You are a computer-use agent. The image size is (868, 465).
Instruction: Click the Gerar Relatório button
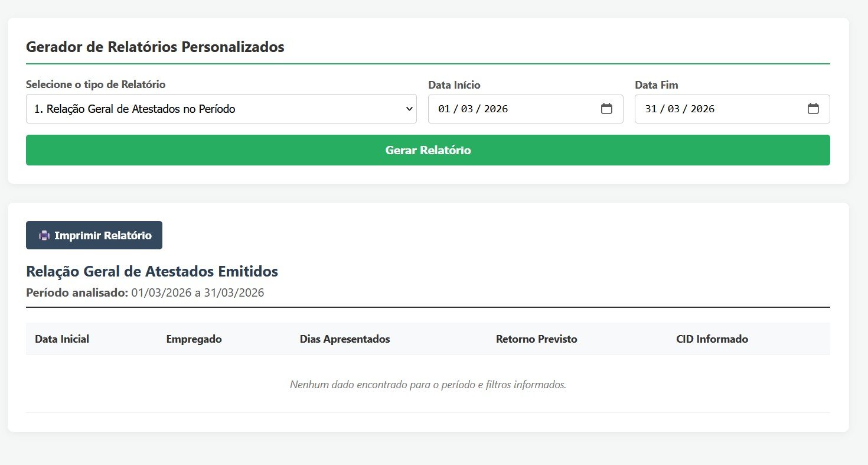point(428,150)
